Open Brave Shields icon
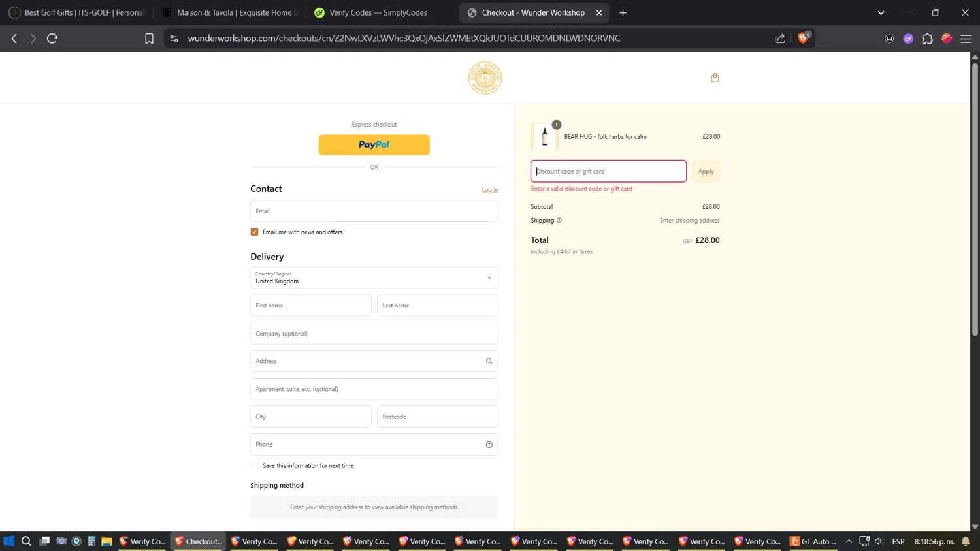This screenshot has width=980, height=551. coord(803,38)
